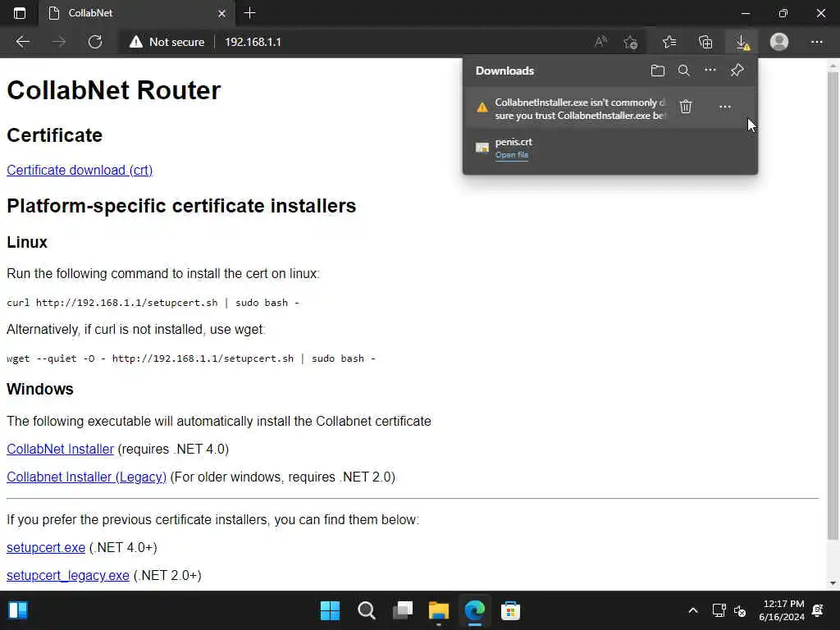Open File Explorer from the taskbar
Image resolution: width=840 pixels, height=630 pixels.
coord(439,610)
